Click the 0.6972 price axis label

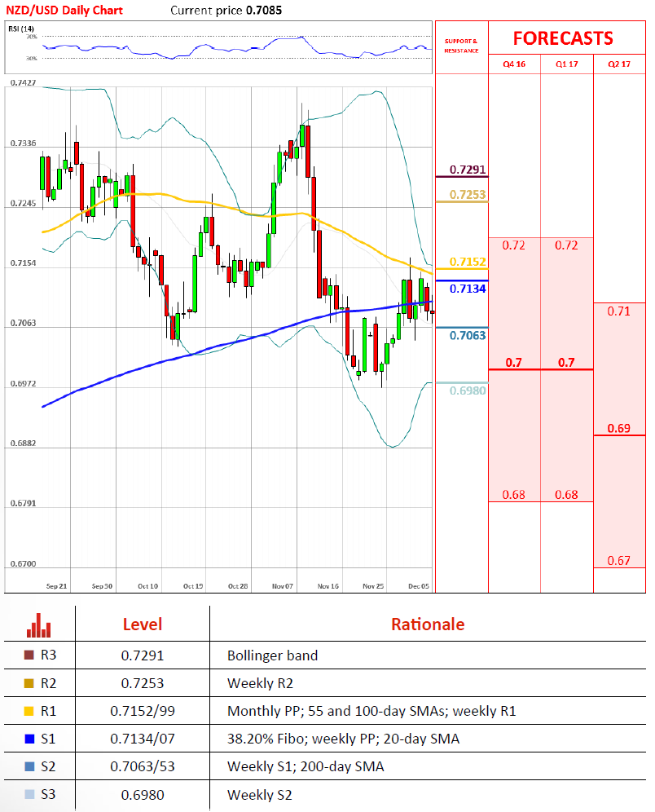pyautogui.click(x=24, y=384)
